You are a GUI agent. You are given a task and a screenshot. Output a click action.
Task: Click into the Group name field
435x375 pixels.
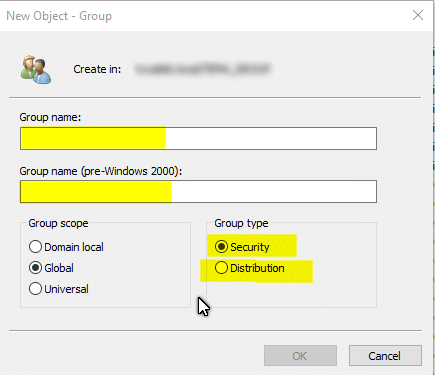pos(198,138)
